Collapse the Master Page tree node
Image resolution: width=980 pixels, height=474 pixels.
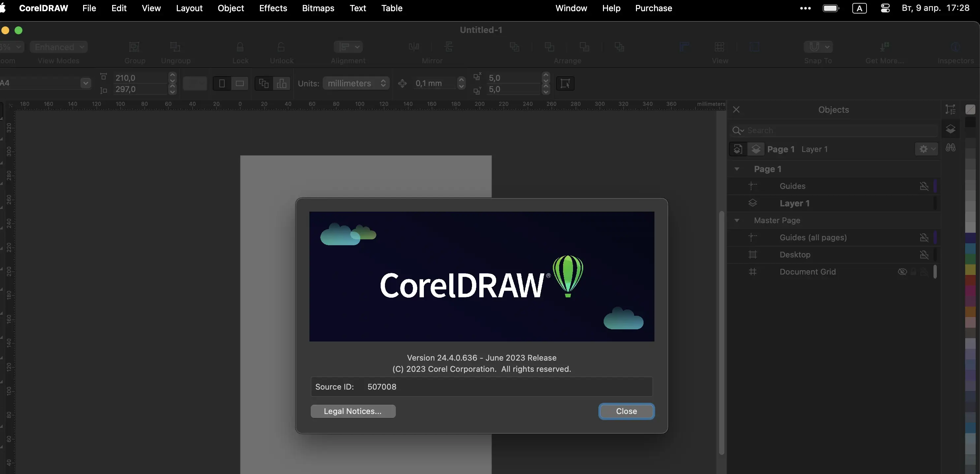(737, 220)
